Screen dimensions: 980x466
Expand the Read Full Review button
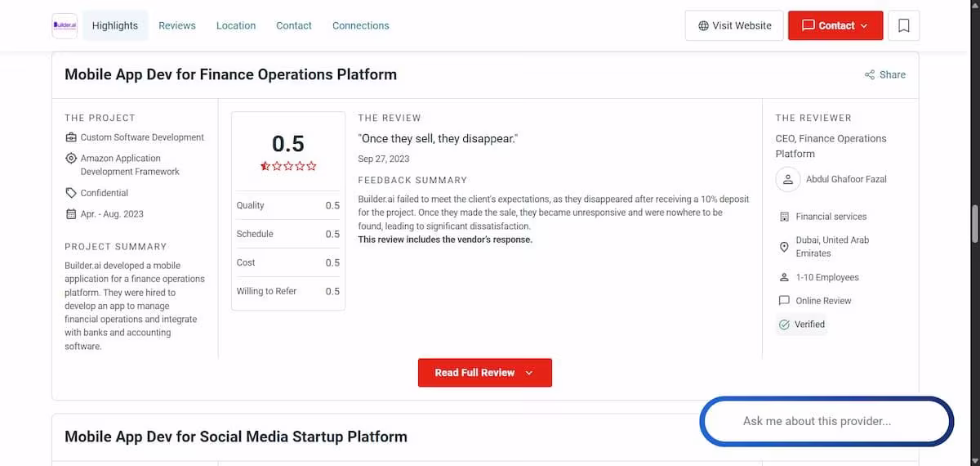click(485, 373)
